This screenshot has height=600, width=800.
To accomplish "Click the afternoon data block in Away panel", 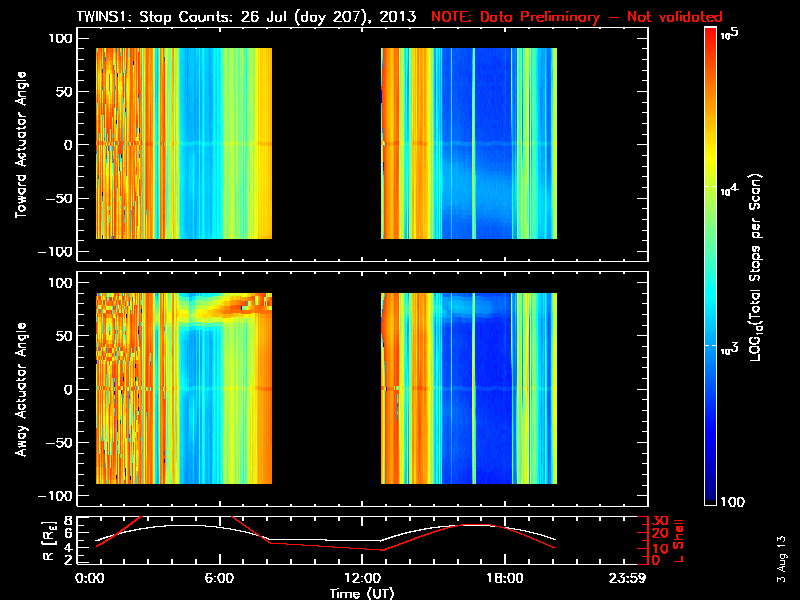I will tap(469, 388).
